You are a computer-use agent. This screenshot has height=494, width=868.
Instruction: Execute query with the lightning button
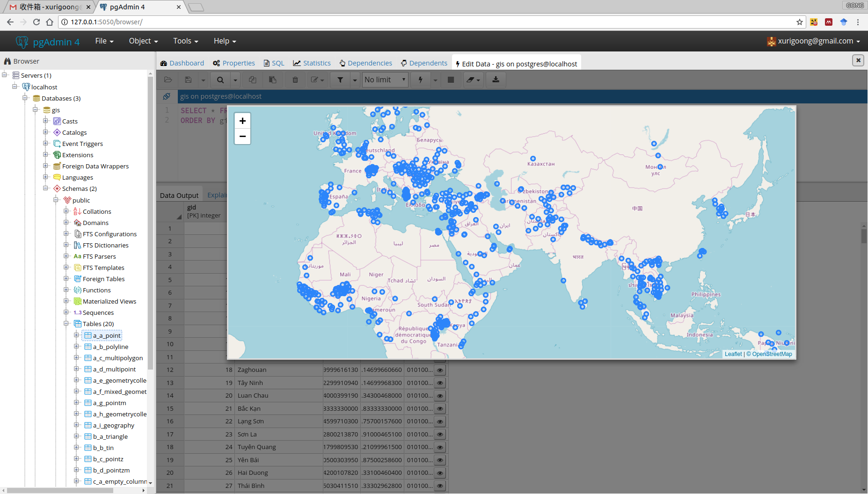pos(421,80)
